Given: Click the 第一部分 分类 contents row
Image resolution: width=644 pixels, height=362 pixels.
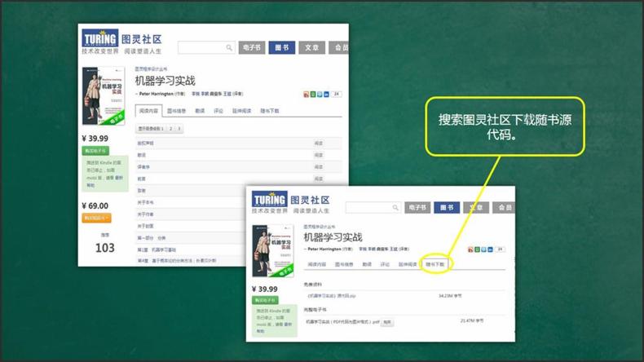Looking at the screenshot, I should point(191,238).
